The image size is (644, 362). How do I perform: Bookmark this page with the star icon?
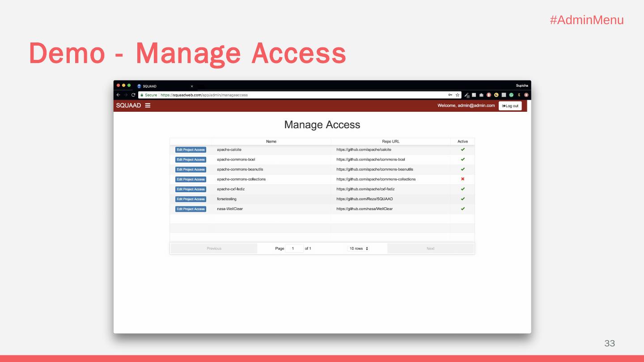[458, 95]
